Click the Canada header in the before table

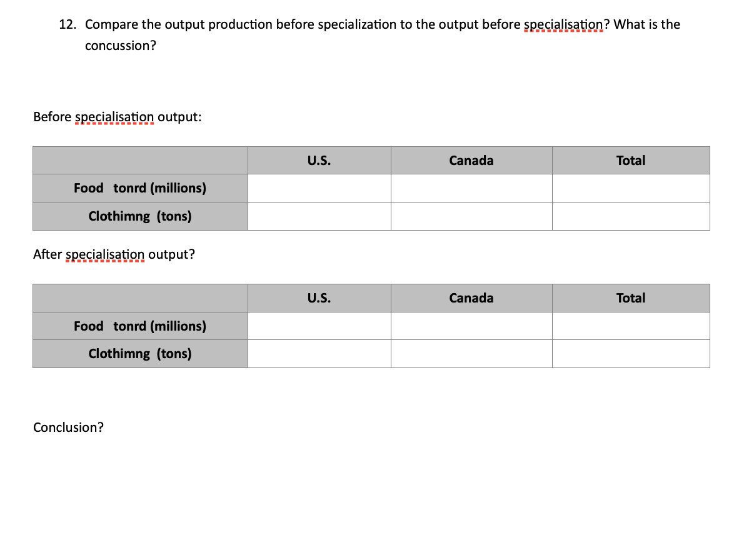(471, 160)
